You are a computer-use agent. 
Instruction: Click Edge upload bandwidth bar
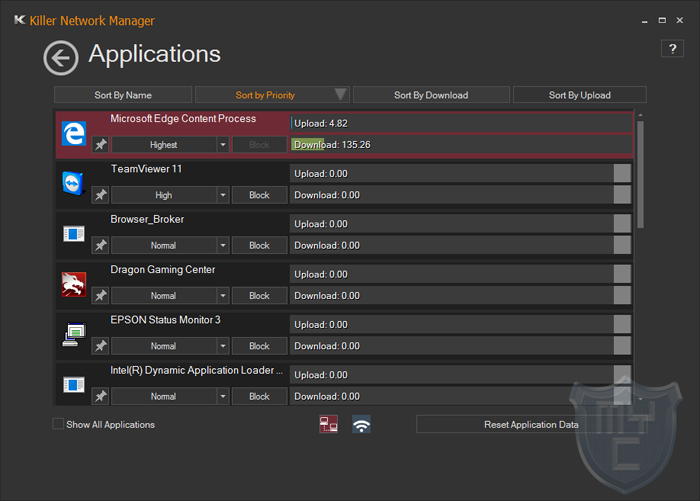coord(461,123)
